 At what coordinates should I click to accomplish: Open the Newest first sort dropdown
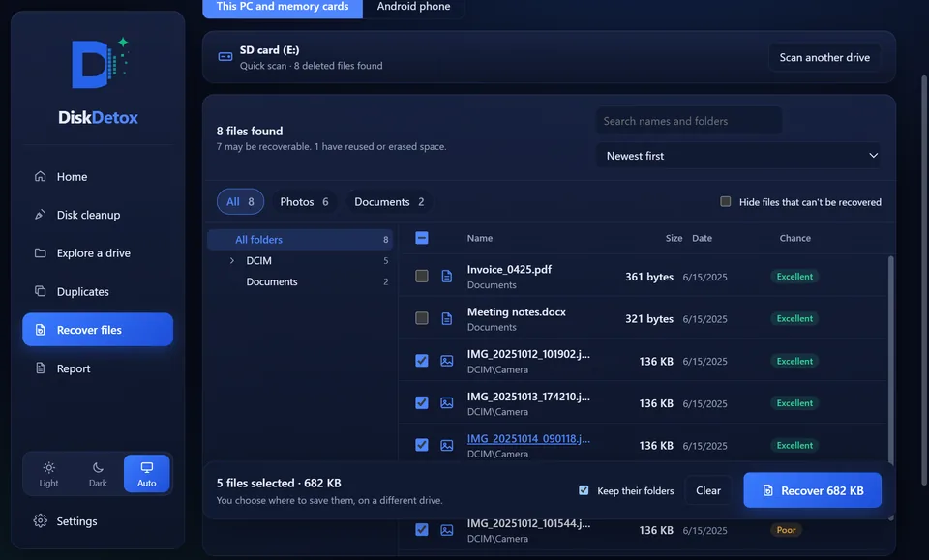[x=737, y=156]
